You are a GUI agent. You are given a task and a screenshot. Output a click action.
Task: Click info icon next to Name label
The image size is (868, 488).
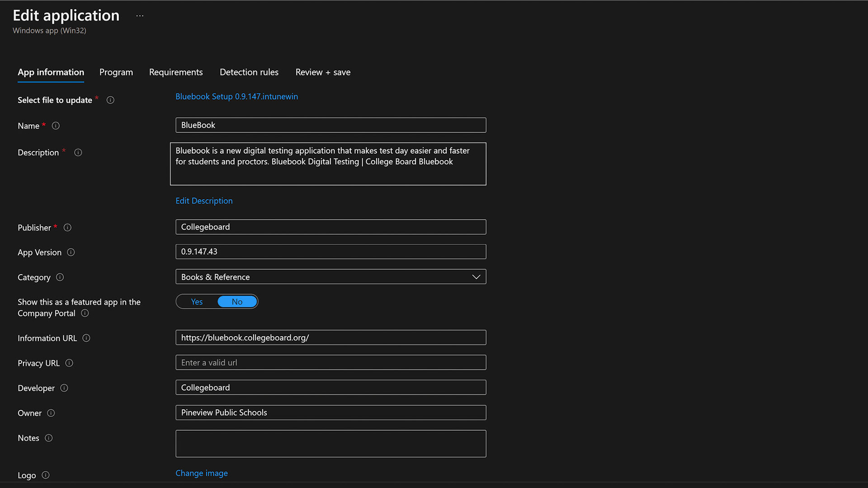pyautogui.click(x=56, y=126)
